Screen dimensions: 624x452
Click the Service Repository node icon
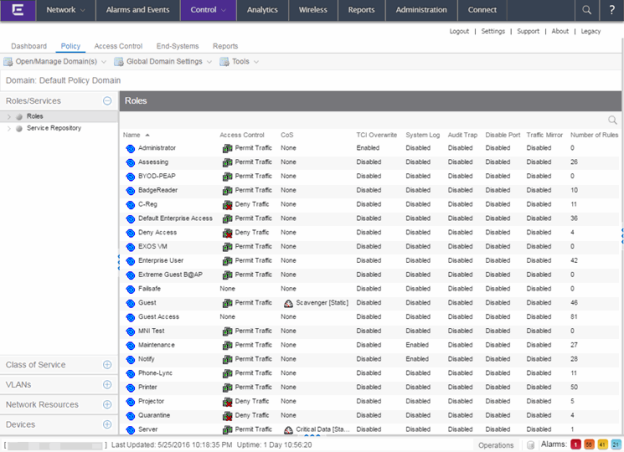[x=19, y=129]
